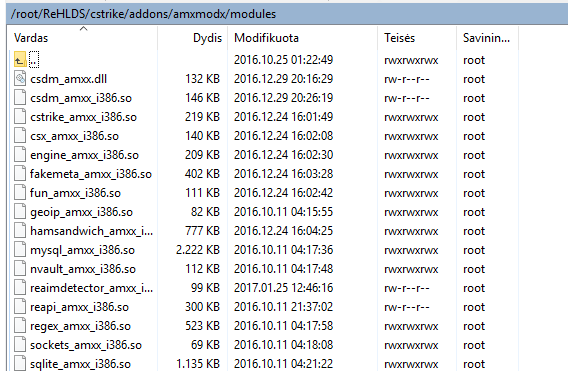Select the engine_amxx_i386.so file icon
Image resolution: width=568 pixels, height=371 pixels.
(20, 155)
